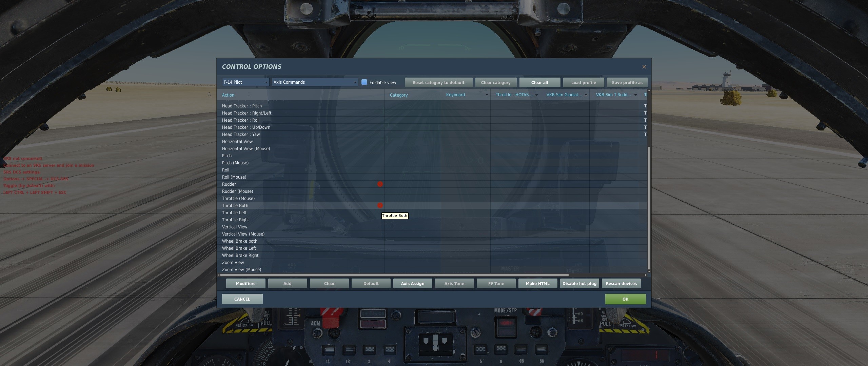This screenshot has height=366, width=868.
Task: Close the Control Options dialog with X
Action: click(644, 67)
